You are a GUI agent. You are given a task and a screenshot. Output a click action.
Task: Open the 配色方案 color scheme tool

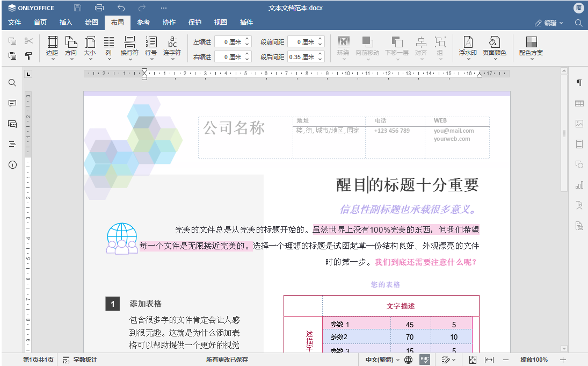coord(532,48)
